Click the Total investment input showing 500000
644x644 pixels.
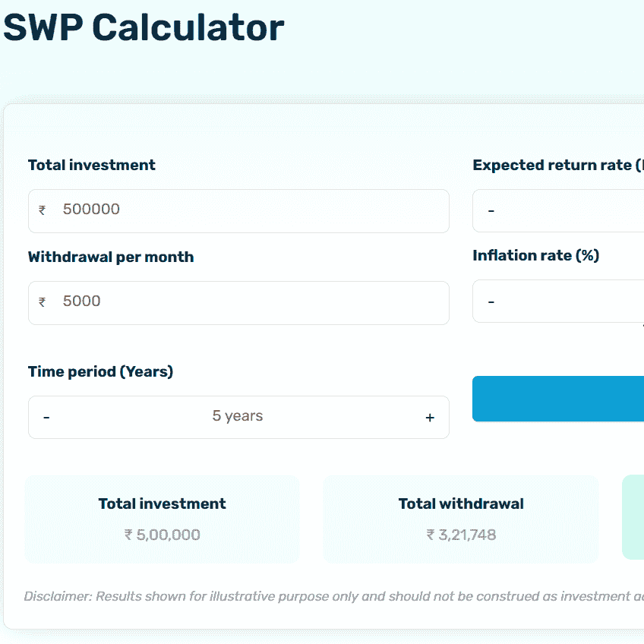point(251,210)
